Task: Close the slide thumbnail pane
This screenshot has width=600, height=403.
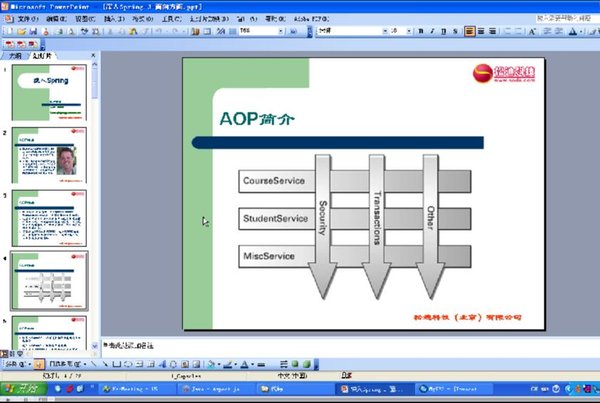Action: point(93,56)
